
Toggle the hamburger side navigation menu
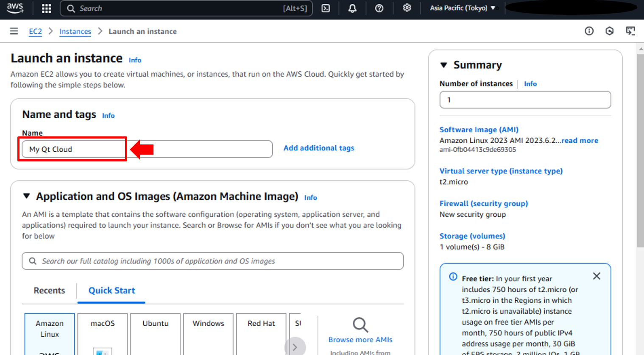click(14, 31)
